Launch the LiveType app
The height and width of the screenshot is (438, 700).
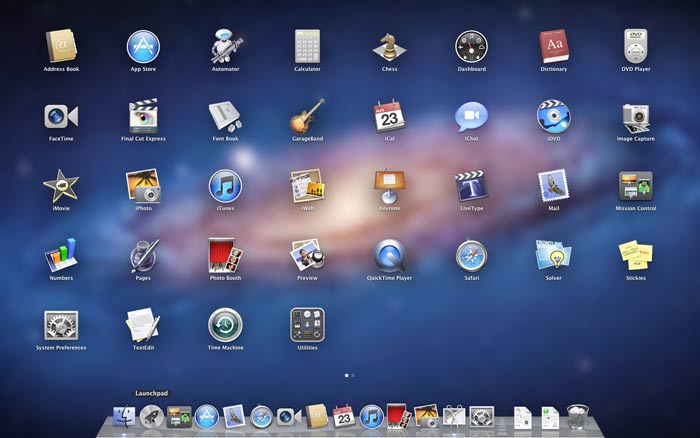471,186
